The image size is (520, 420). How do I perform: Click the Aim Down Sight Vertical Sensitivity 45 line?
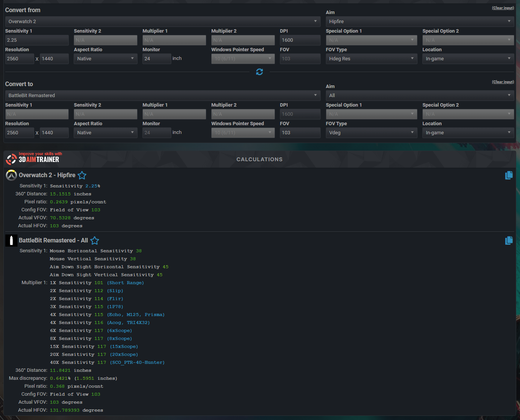point(106,275)
